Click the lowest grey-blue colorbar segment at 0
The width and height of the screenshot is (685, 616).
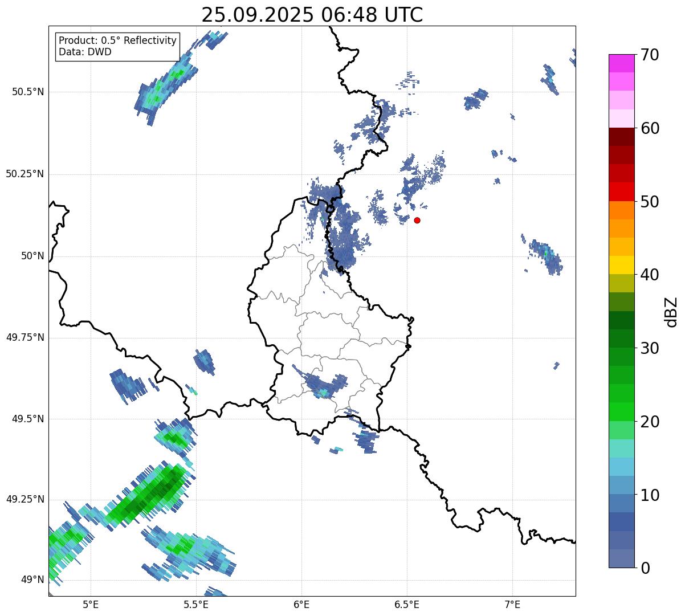tap(622, 558)
